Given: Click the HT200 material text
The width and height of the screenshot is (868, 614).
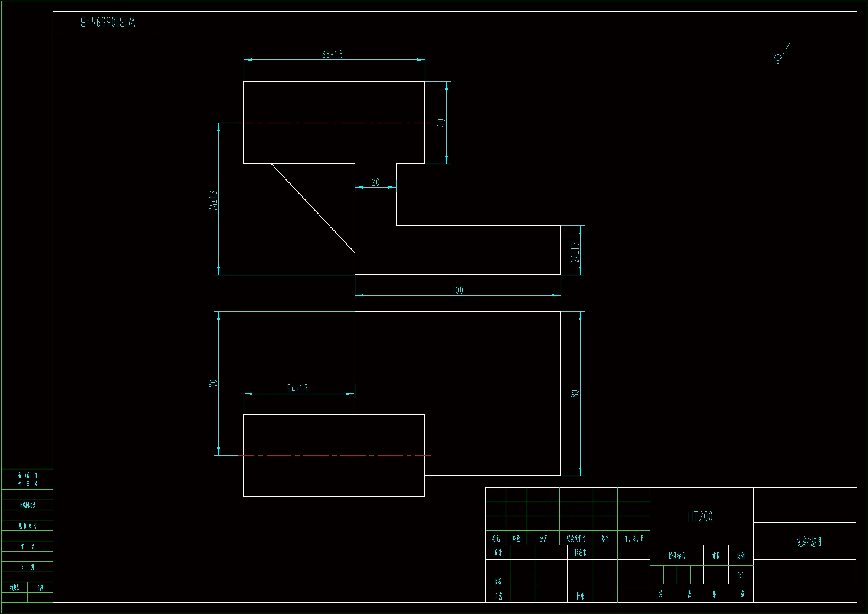Looking at the screenshot, I should [700, 517].
